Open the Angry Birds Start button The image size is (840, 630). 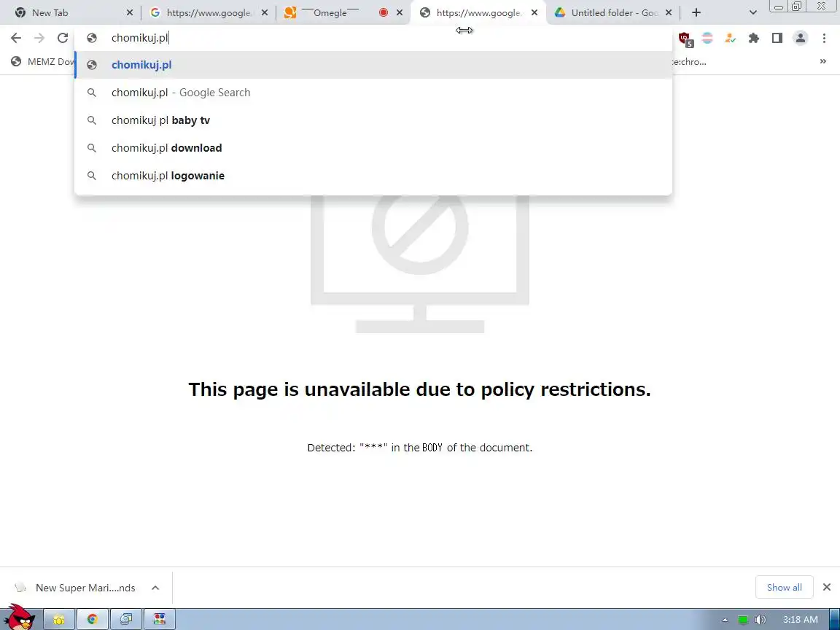tap(20, 617)
